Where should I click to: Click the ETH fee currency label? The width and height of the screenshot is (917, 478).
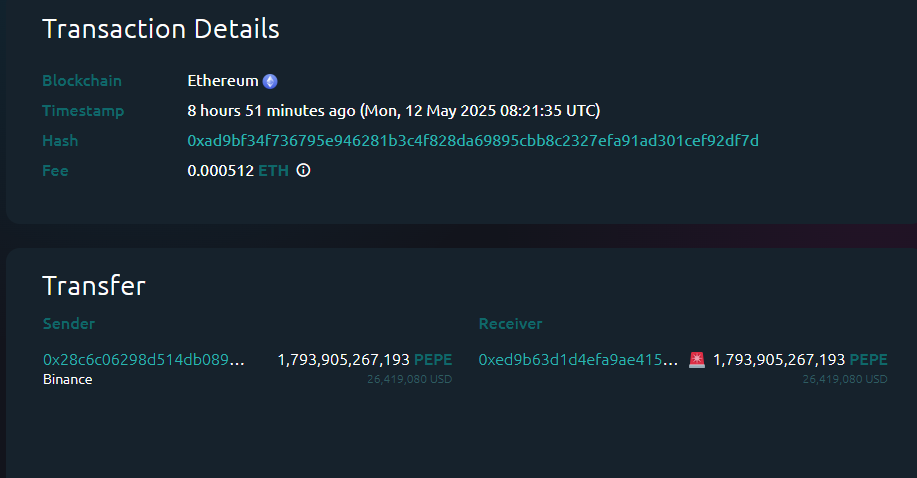[273, 171]
